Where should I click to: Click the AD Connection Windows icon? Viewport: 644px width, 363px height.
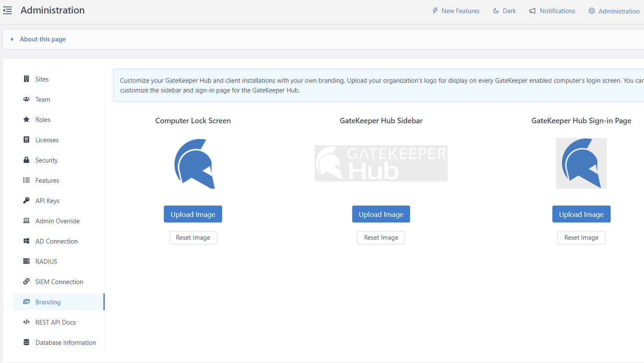click(x=26, y=241)
